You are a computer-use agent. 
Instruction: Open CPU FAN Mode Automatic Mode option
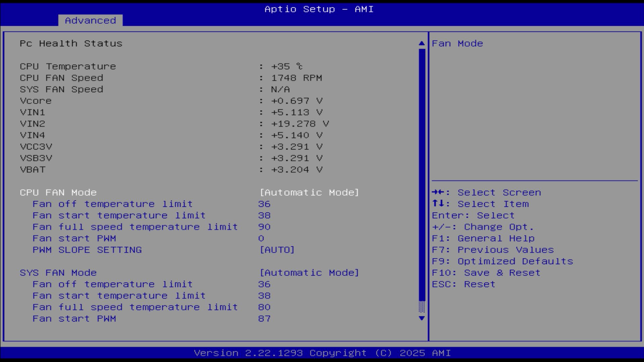(x=309, y=192)
